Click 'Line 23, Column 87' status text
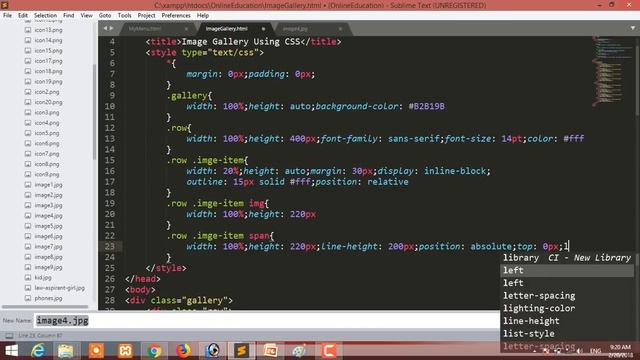The height and width of the screenshot is (360, 640). point(40,336)
